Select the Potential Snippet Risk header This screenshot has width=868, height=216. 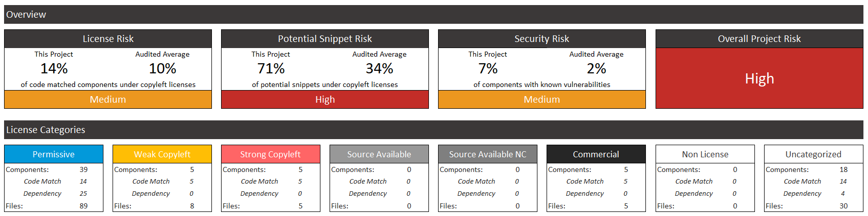[x=325, y=39]
